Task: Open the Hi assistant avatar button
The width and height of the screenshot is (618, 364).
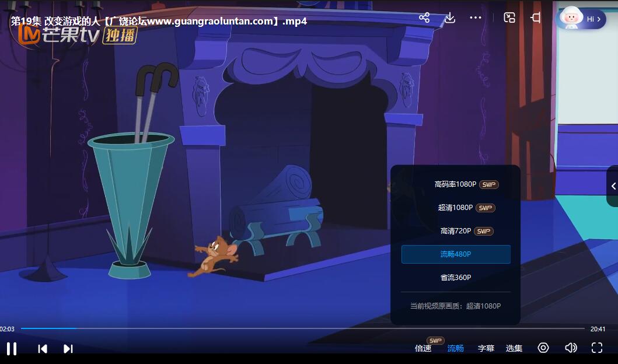Action: [581, 19]
